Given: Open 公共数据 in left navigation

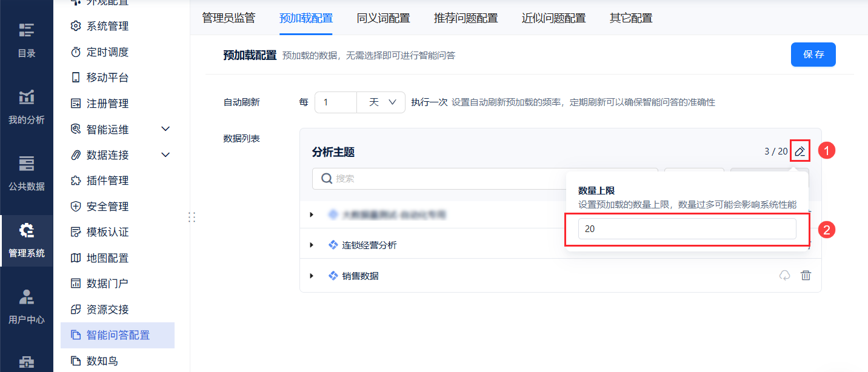Looking at the screenshot, I should (x=26, y=174).
